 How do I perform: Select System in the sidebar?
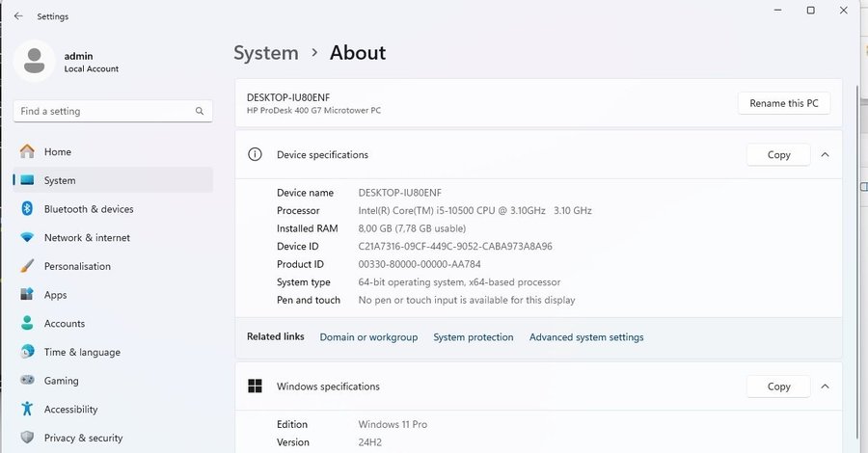coord(59,180)
